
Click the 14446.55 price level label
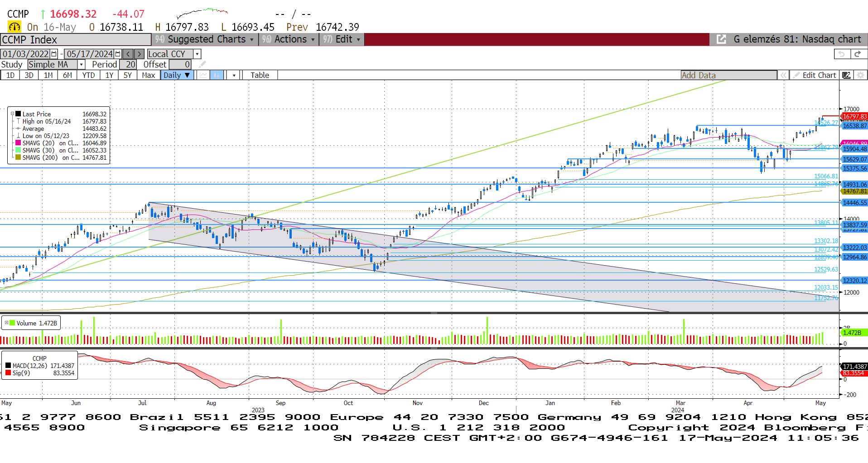point(854,203)
